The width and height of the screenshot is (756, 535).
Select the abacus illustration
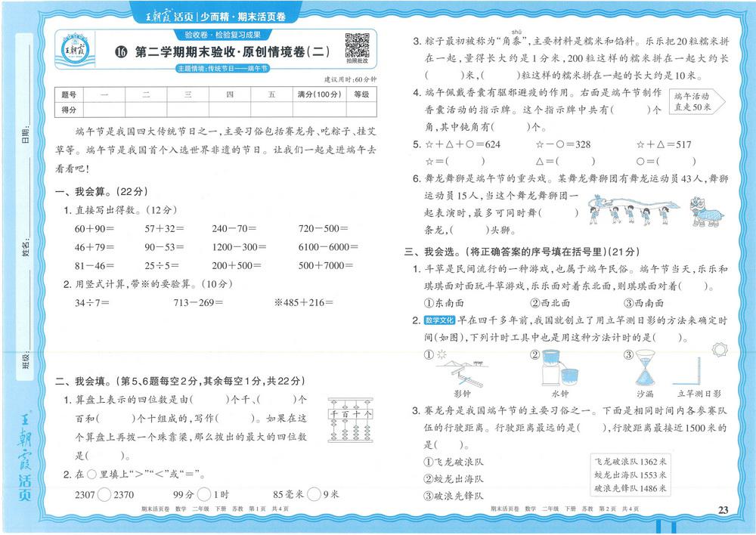click(x=350, y=420)
